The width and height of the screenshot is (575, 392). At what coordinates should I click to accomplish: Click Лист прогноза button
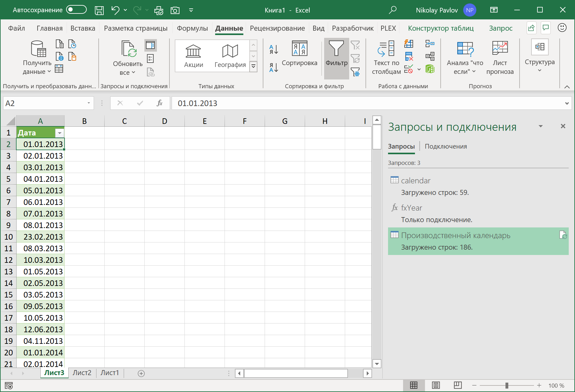click(500, 58)
